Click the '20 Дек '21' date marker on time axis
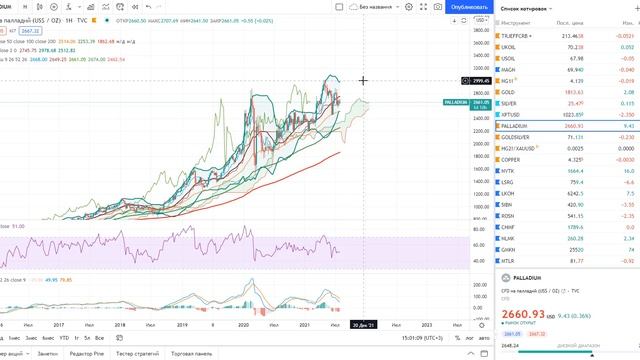Screen dimensions: 640x360 click(x=364, y=325)
